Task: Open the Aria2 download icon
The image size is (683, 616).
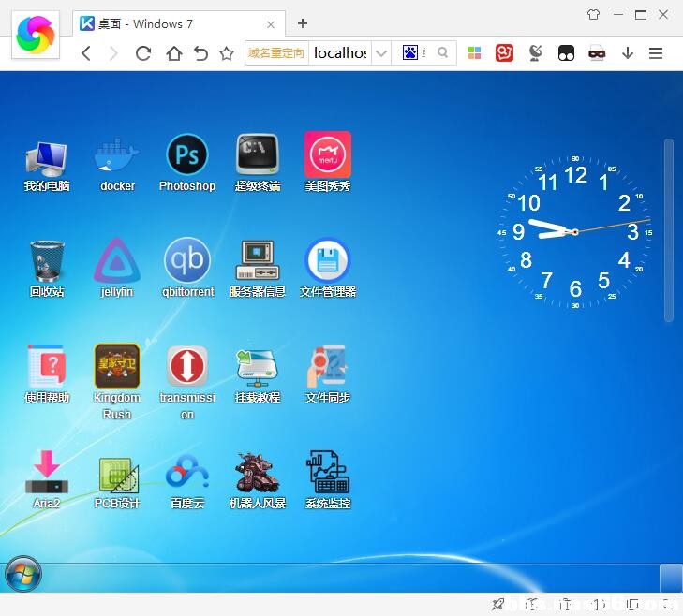Action: point(47,479)
